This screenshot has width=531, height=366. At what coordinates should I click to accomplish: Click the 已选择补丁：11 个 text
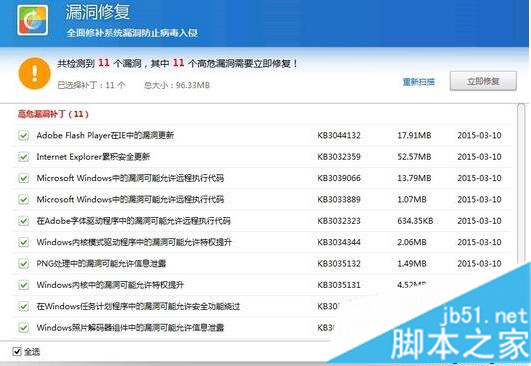(91, 85)
